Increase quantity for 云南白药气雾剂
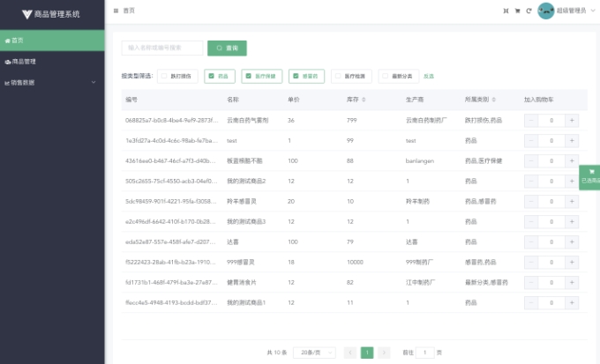 point(572,121)
